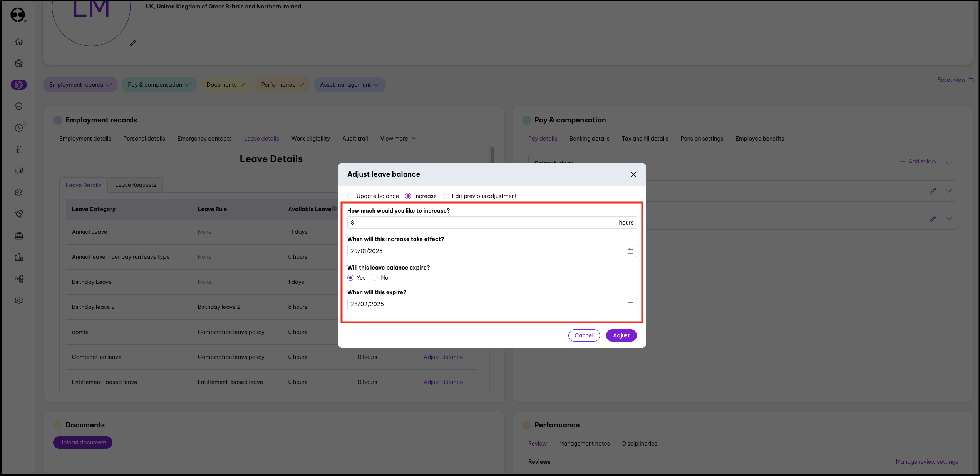This screenshot has height=476, width=980.
Task: Open the Asset management dropdown pill
Action: pos(349,85)
